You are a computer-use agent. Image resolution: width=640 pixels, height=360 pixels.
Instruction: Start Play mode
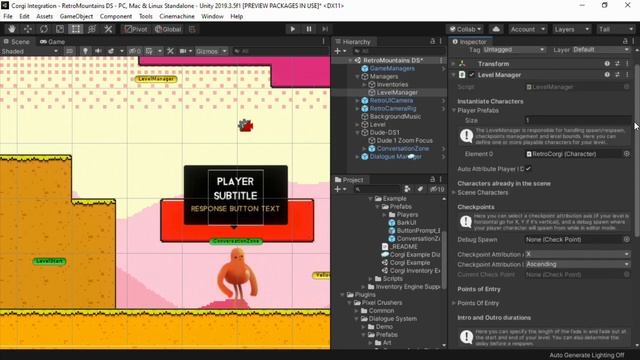point(293,29)
